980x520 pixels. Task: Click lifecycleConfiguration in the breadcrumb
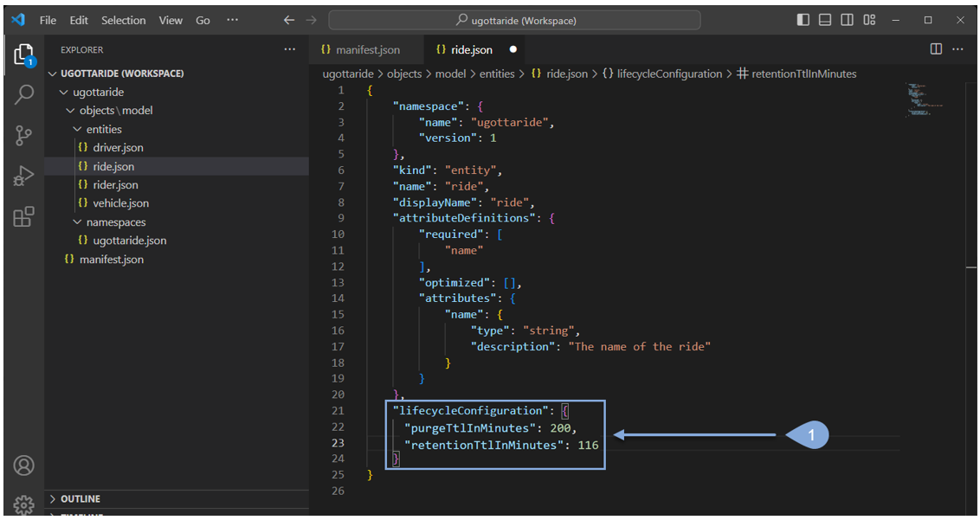(668, 74)
